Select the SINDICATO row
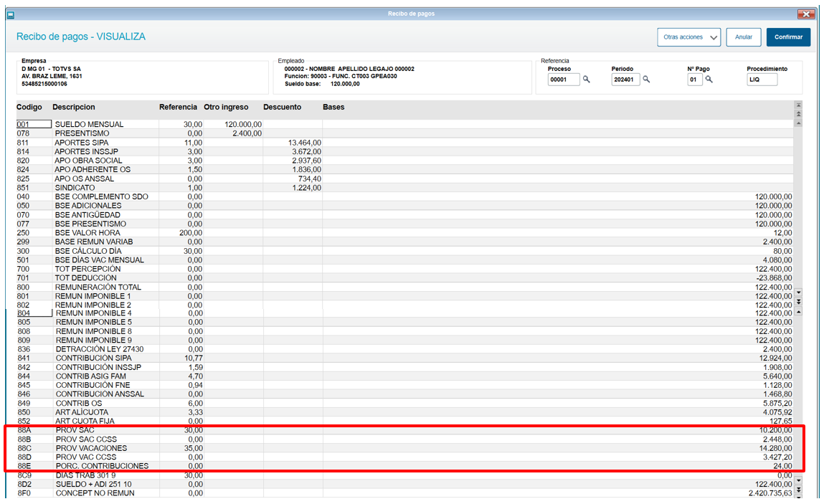Viewport: 824px width, 504px height. point(404,188)
